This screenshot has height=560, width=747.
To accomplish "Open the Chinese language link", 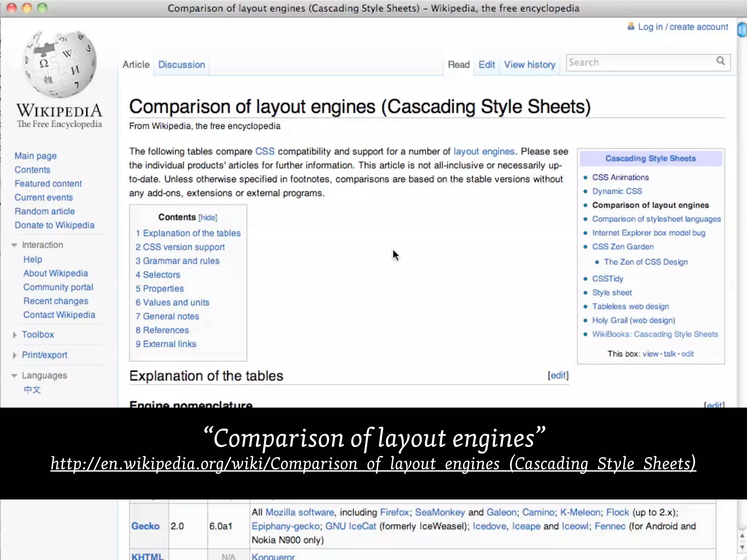I will click(x=32, y=390).
